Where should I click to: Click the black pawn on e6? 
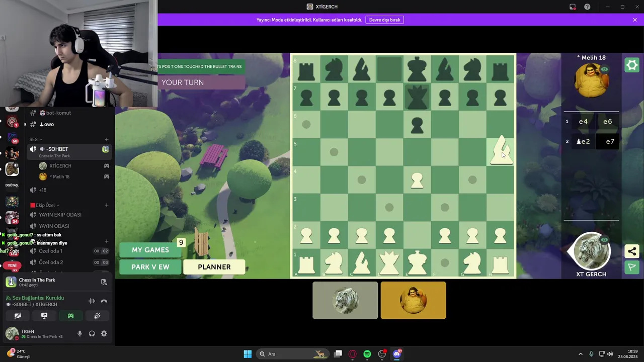click(417, 125)
